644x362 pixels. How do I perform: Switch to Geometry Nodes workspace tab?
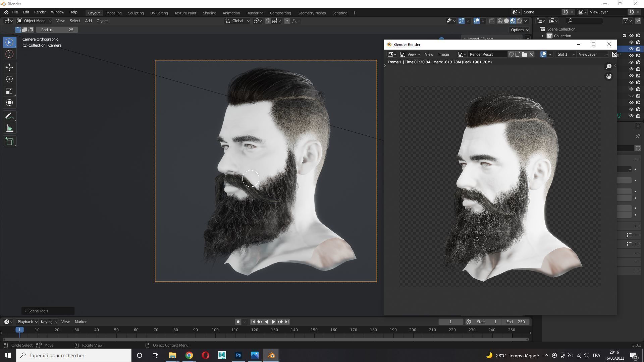point(312,13)
